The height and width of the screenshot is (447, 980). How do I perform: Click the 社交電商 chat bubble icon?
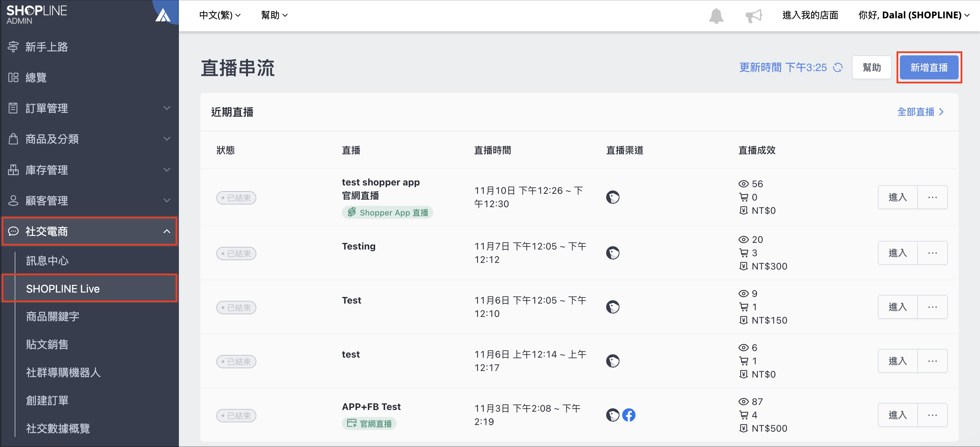click(13, 231)
